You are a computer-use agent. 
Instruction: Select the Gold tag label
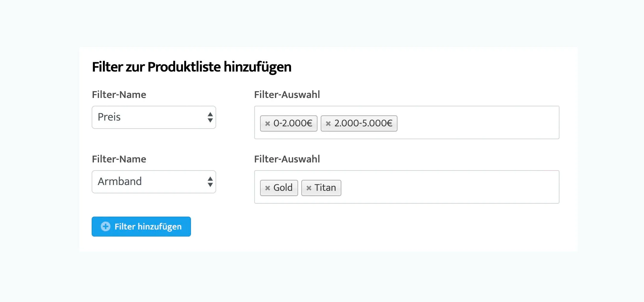pos(283,188)
